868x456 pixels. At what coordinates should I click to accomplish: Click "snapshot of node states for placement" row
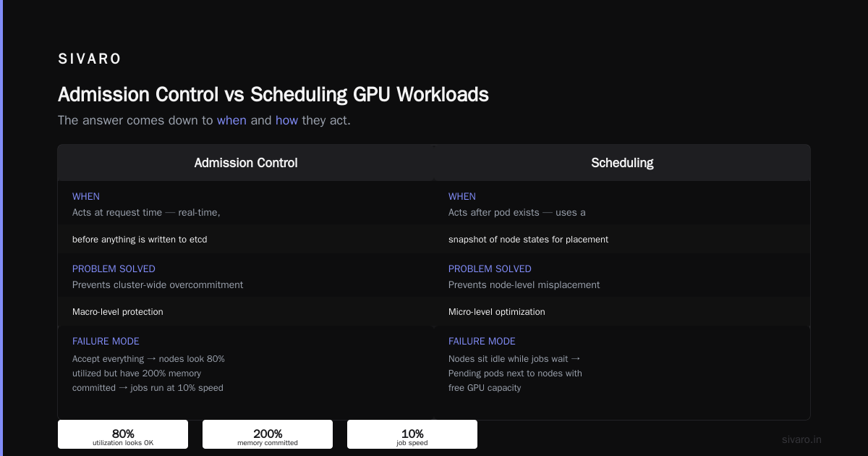click(x=622, y=239)
